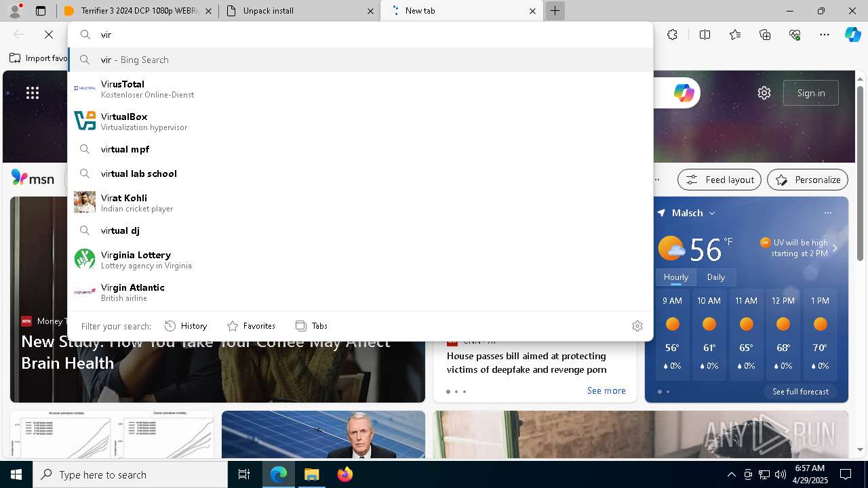Click the Copilot icon in search box
This screenshot has width=868, height=488.
[x=684, y=93]
